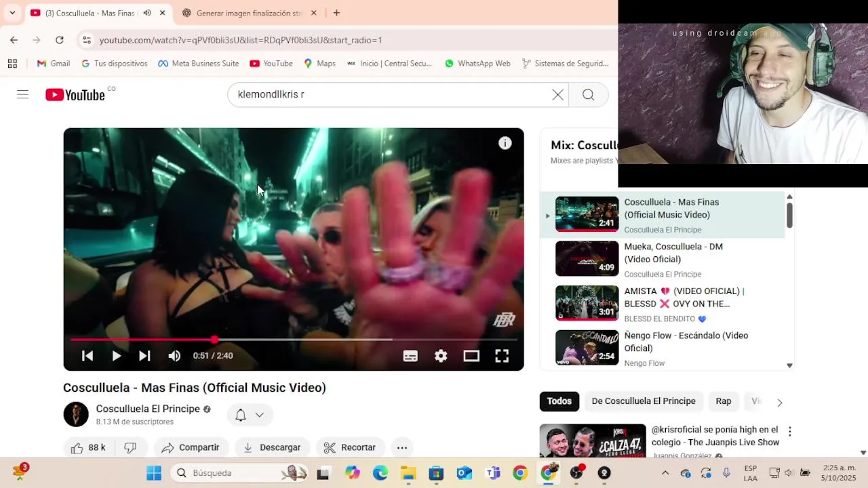Open Microsoft Teams from the taskbar
This screenshot has height=488, width=868.
pos(493,473)
